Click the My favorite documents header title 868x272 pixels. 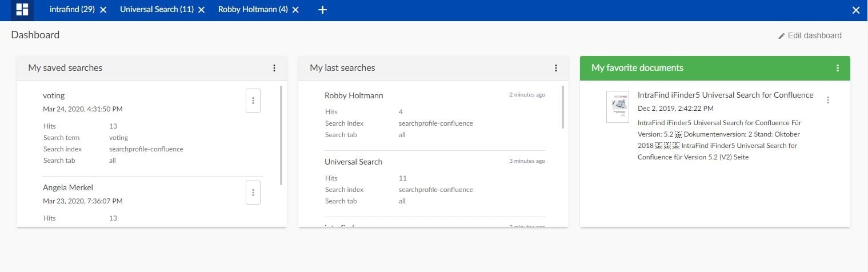(x=637, y=67)
